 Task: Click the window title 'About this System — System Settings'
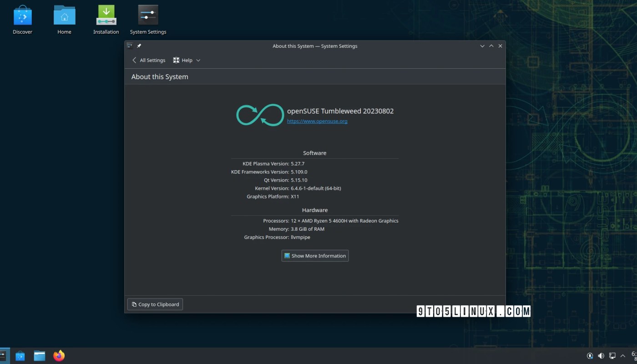(x=315, y=46)
